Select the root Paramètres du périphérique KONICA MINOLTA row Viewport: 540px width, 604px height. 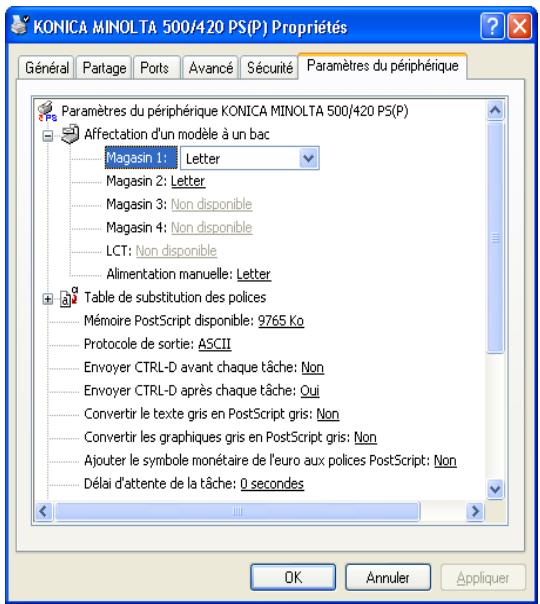(x=235, y=111)
